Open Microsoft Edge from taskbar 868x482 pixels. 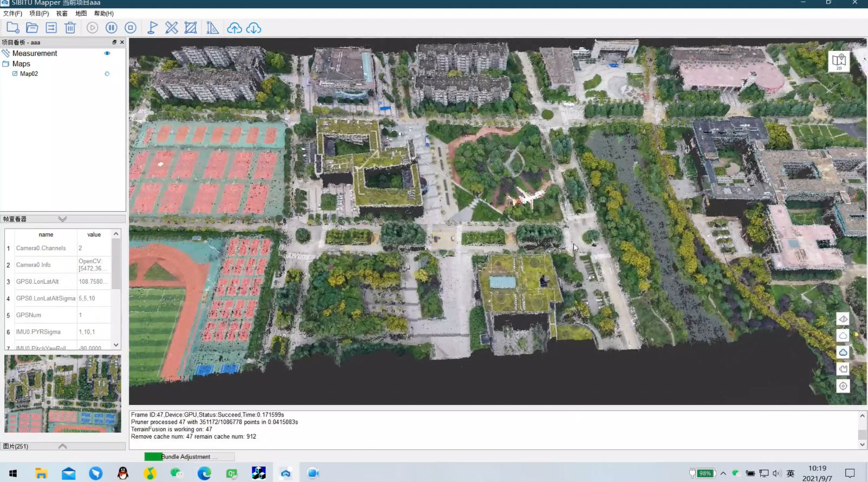(x=204, y=473)
